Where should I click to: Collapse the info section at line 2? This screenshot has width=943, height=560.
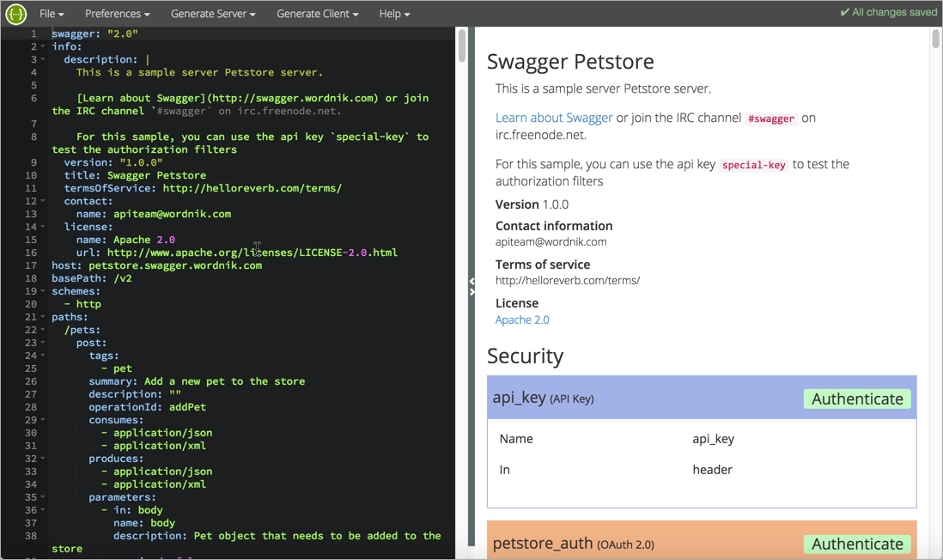[x=45, y=46]
